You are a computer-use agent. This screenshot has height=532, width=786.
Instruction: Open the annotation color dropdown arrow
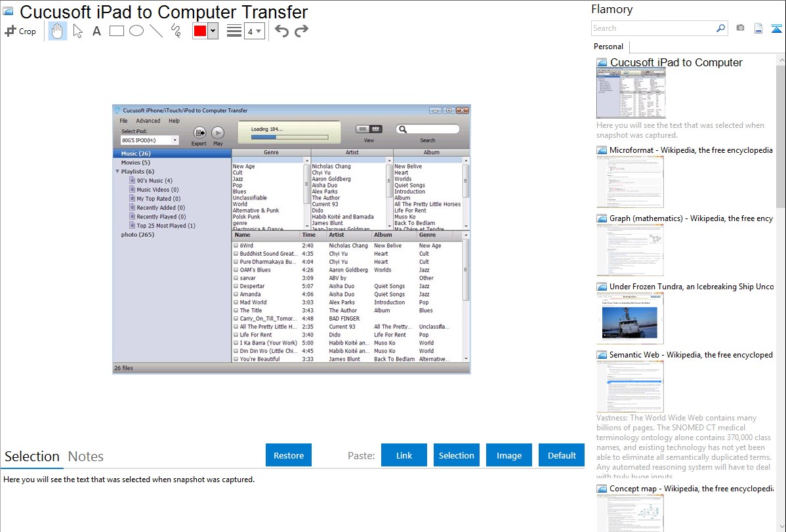[213, 31]
